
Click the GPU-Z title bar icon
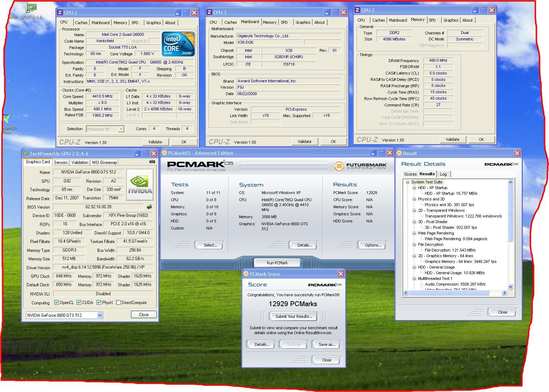[x=26, y=153]
